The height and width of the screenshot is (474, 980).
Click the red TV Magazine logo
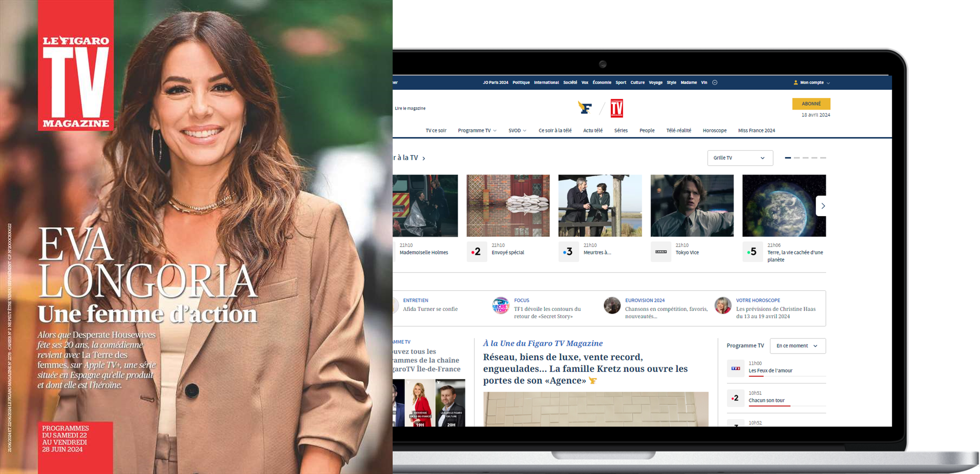(617, 108)
